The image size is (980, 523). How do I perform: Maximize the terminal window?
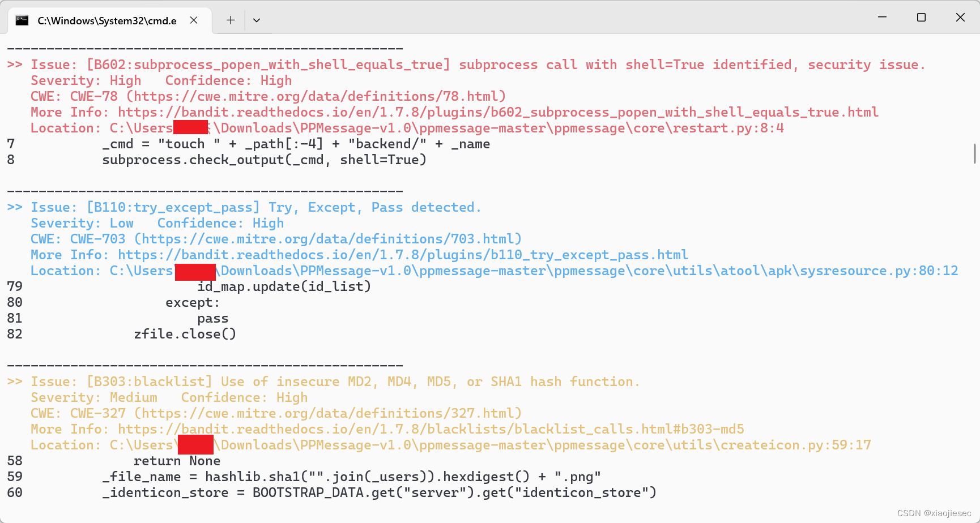coord(921,18)
